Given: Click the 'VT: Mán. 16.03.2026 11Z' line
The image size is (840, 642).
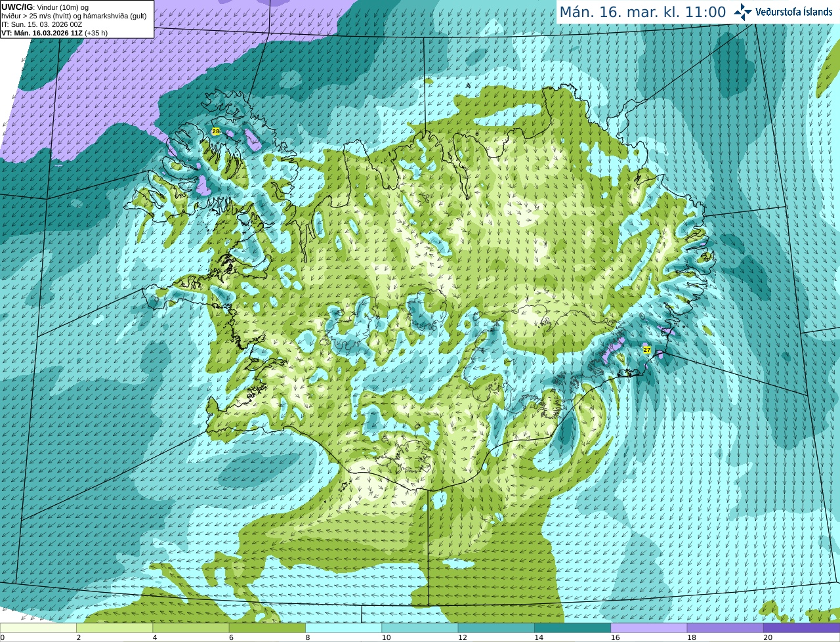Looking at the screenshot, I should [x=54, y=33].
